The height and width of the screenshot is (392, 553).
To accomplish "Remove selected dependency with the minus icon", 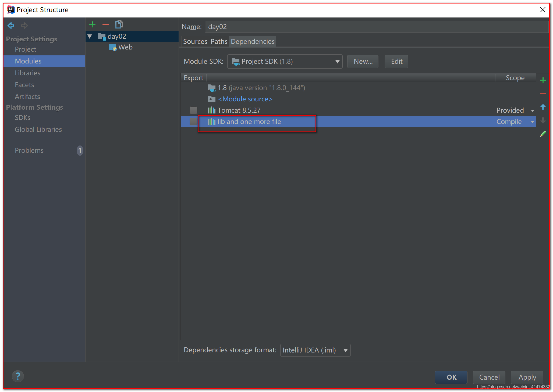I will [543, 94].
